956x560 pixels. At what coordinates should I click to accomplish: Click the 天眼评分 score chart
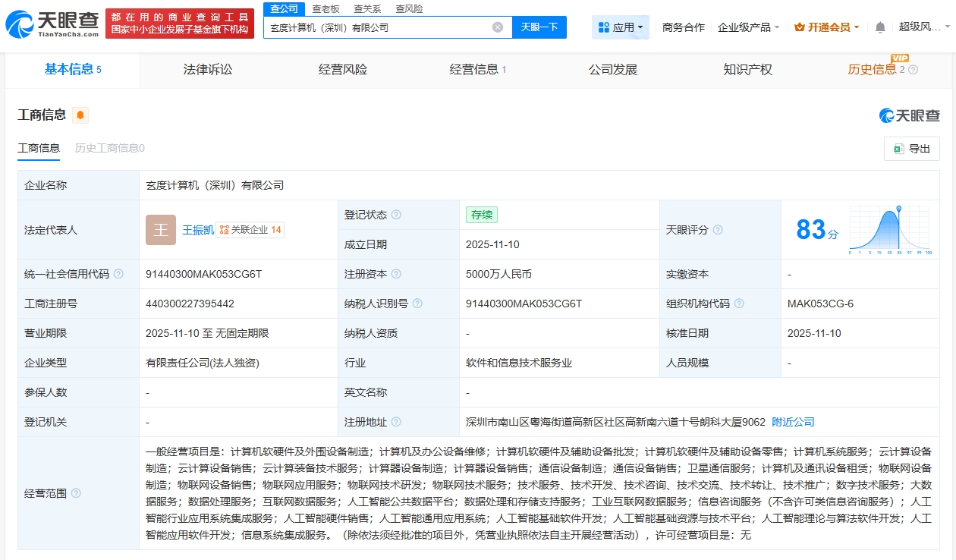[x=888, y=228]
